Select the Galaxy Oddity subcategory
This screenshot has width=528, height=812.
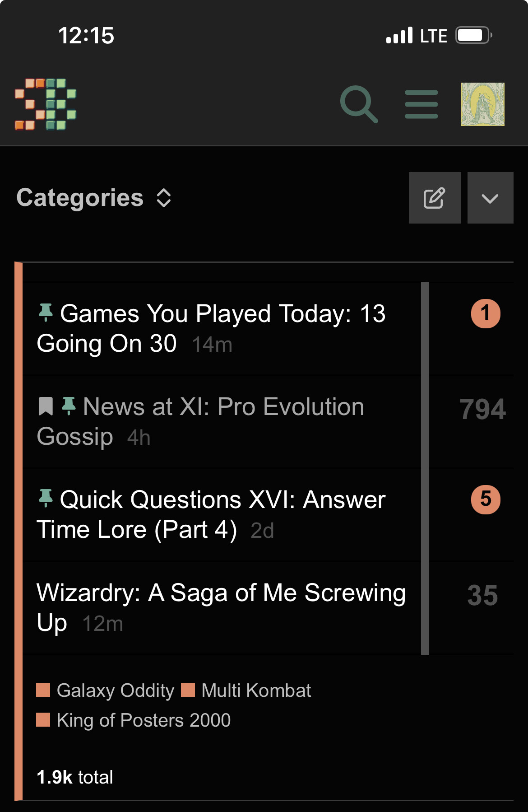[x=115, y=691]
